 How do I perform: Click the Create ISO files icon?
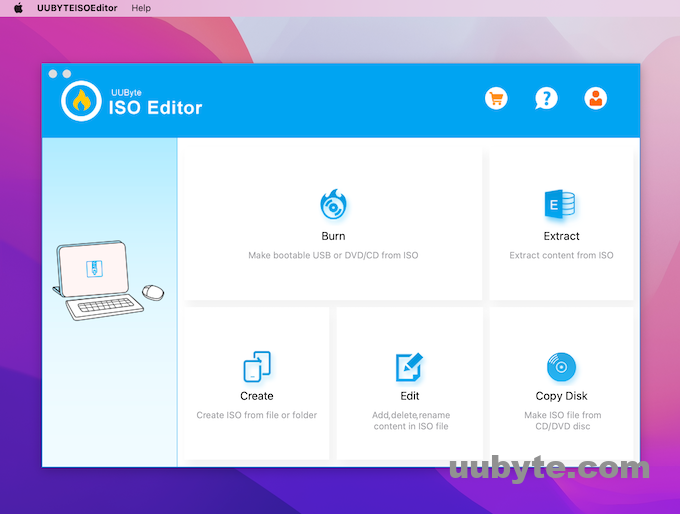pyautogui.click(x=257, y=367)
